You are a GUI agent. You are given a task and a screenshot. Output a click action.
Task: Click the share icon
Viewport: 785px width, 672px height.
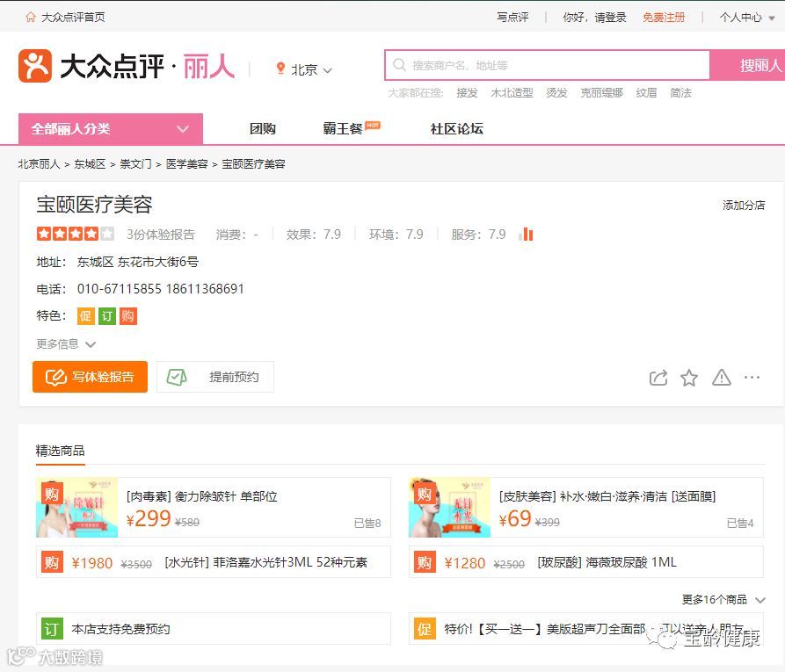(658, 378)
